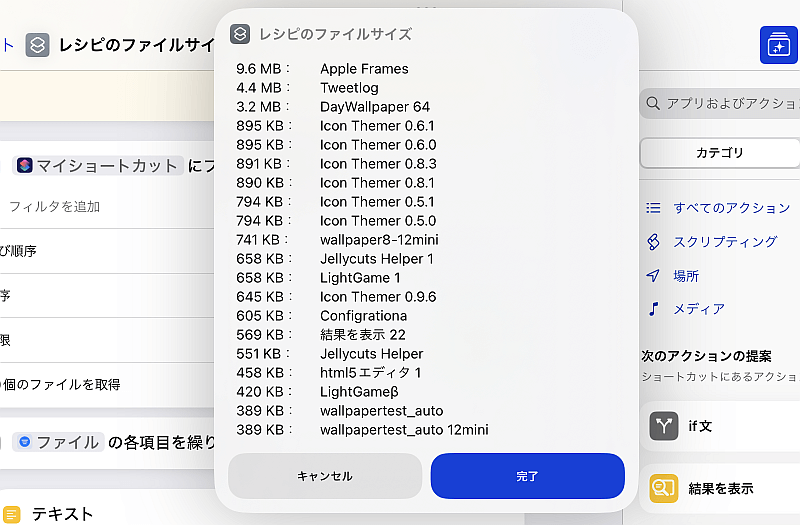Image resolution: width=800 pixels, height=525 pixels.
Task: Click the blue 完了 button
Action: pos(528,476)
